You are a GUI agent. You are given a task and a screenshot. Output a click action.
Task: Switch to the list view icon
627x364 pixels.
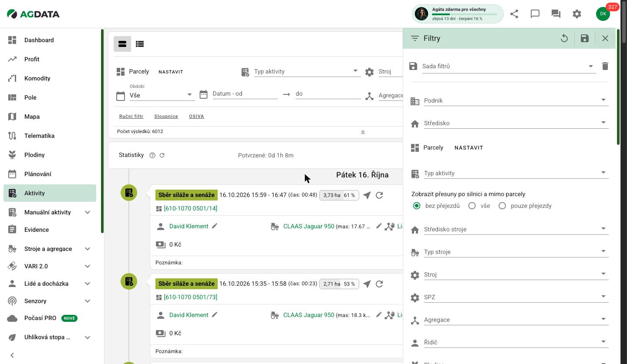[140, 44]
